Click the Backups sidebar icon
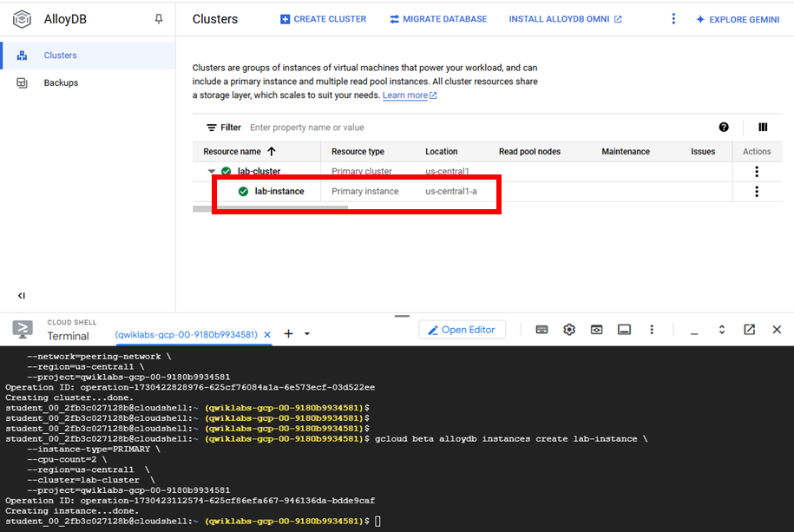Screen dimensions: 794x532 coord(22,82)
